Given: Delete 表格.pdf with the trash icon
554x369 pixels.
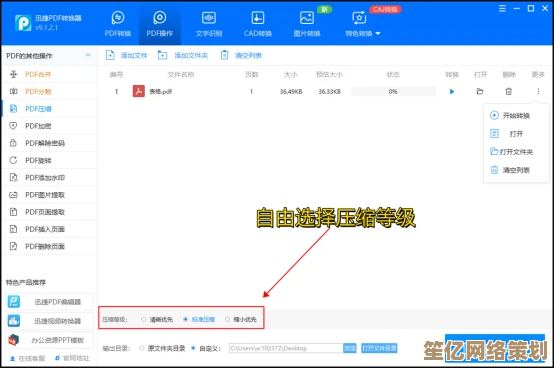Looking at the screenshot, I should pyautogui.click(x=508, y=92).
